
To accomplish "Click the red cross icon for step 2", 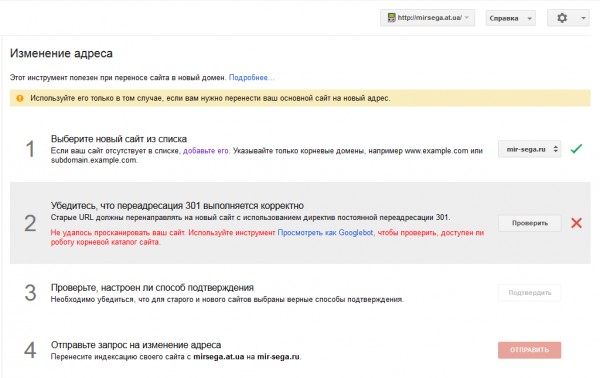I will [576, 223].
